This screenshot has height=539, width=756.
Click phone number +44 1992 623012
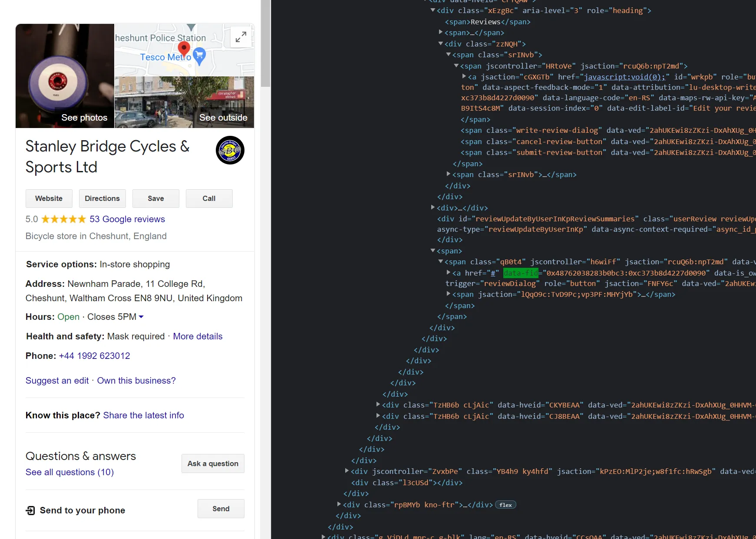pyautogui.click(x=95, y=356)
